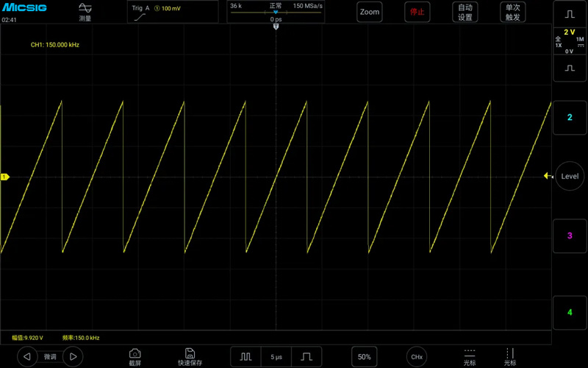
Task: Open the CHx channel menu
Action: coord(417,357)
